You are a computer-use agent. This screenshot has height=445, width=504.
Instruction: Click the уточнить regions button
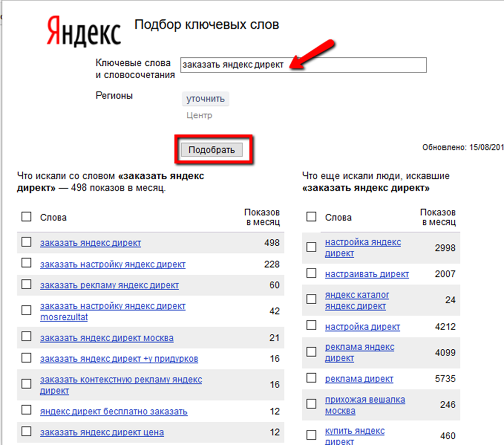(205, 99)
